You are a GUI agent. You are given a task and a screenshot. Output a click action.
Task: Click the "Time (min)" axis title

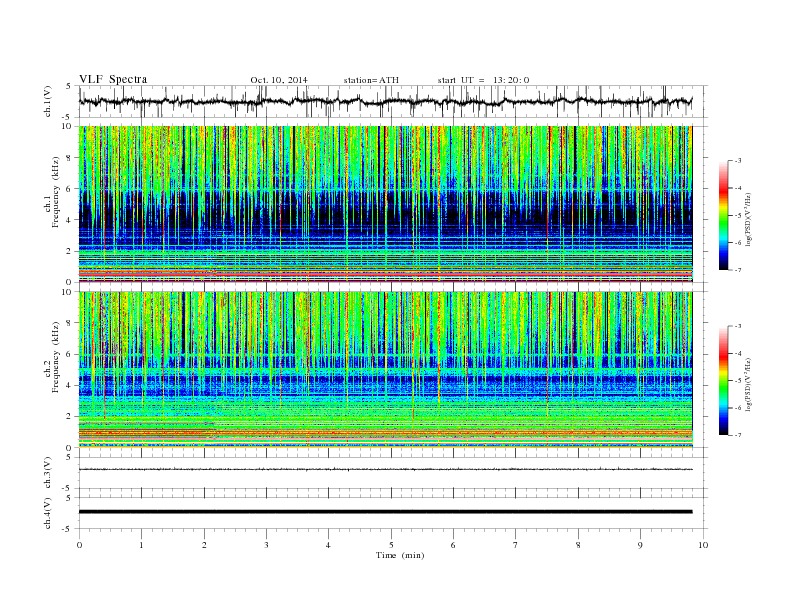pyautogui.click(x=400, y=555)
